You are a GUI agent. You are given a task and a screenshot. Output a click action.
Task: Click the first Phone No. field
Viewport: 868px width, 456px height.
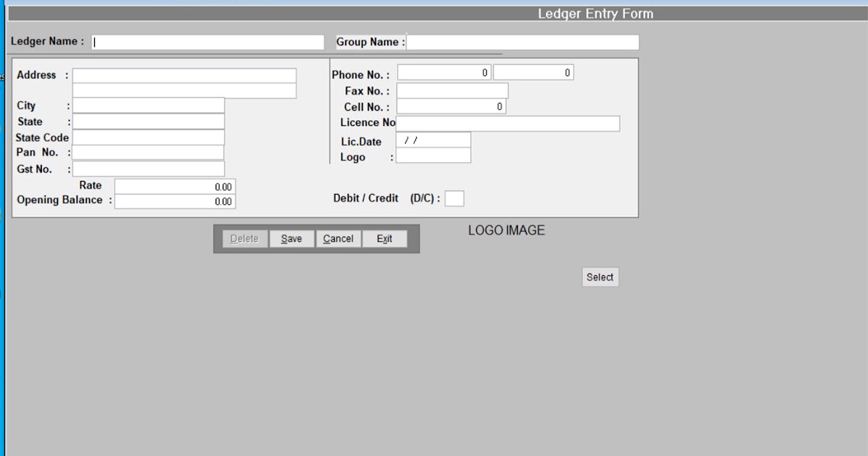[443, 72]
